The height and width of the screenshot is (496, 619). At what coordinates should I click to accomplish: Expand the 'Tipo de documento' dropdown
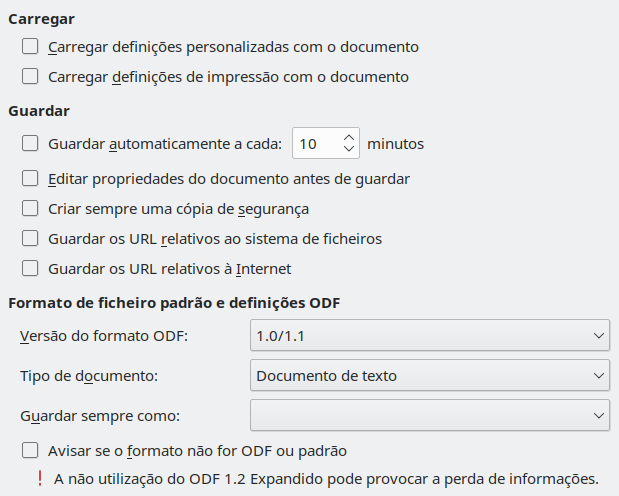pyautogui.click(x=429, y=376)
